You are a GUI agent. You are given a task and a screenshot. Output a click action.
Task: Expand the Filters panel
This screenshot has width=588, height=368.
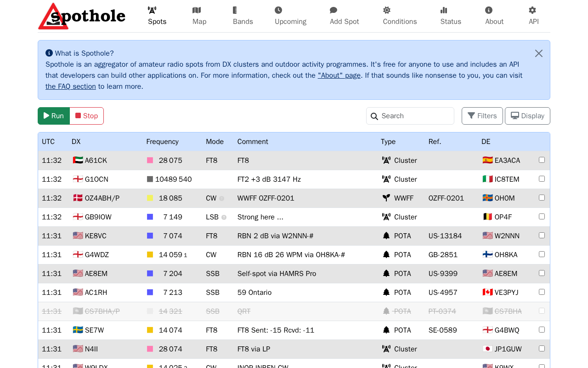482,116
